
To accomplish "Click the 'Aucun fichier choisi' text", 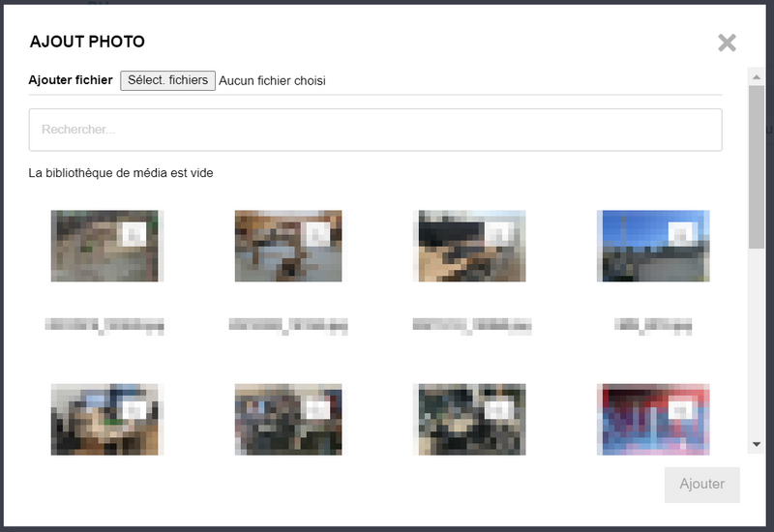I will 272,81.
